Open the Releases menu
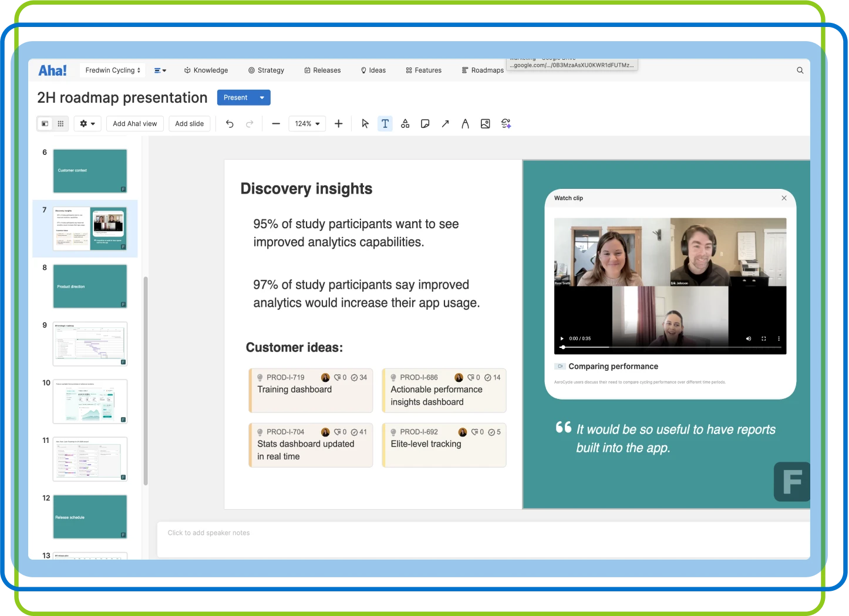Screen dimensions: 849x616 pyautogui.click(x=322, y=70)
